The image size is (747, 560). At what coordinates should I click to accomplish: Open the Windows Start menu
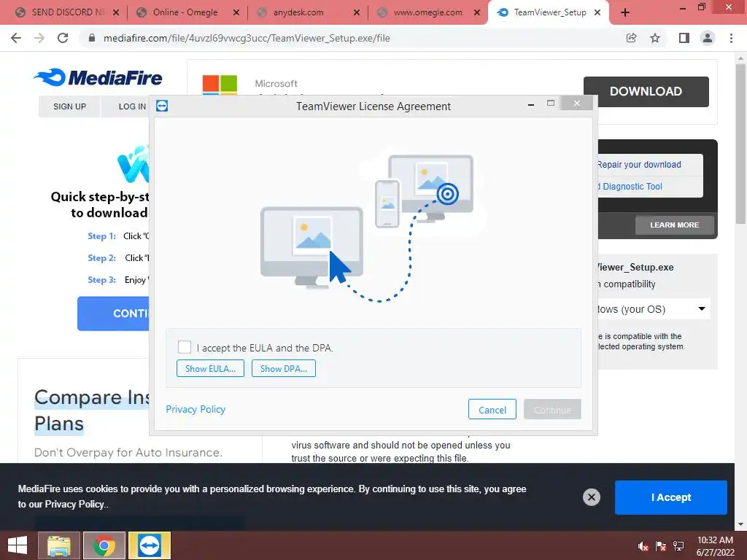[x=18, y=545]
